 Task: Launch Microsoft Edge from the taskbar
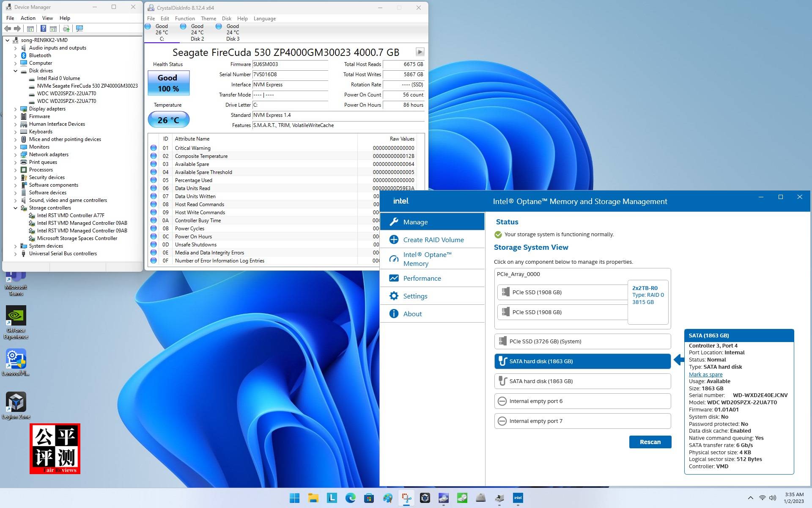[x=350, y=498]
